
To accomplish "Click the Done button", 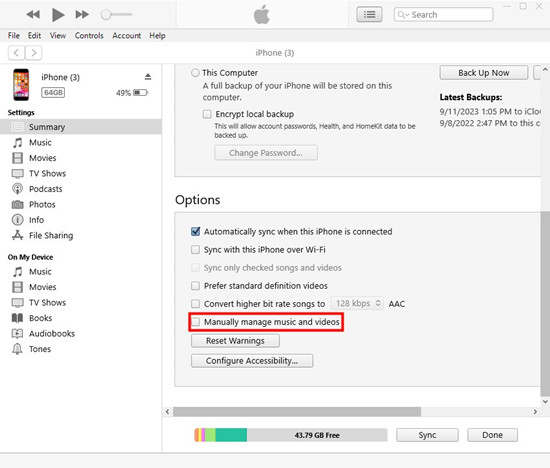I will pos(492,435).
